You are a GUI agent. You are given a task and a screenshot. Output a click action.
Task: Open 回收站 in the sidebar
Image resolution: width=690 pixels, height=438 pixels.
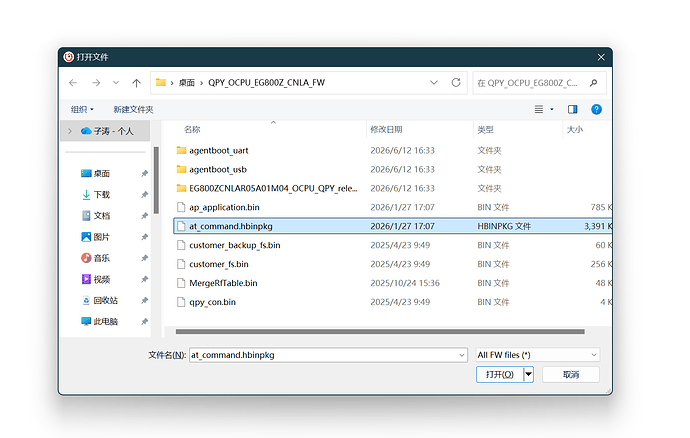[99, 300]
